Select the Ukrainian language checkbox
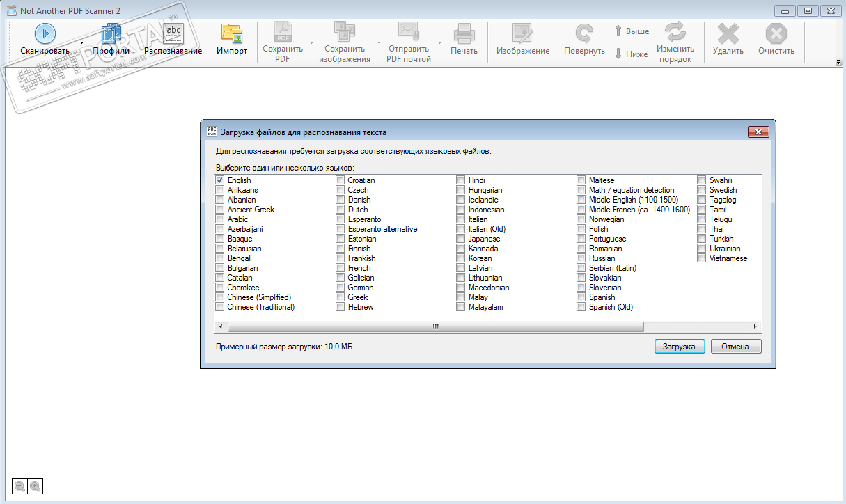846x504 pixels. [702, 249]
